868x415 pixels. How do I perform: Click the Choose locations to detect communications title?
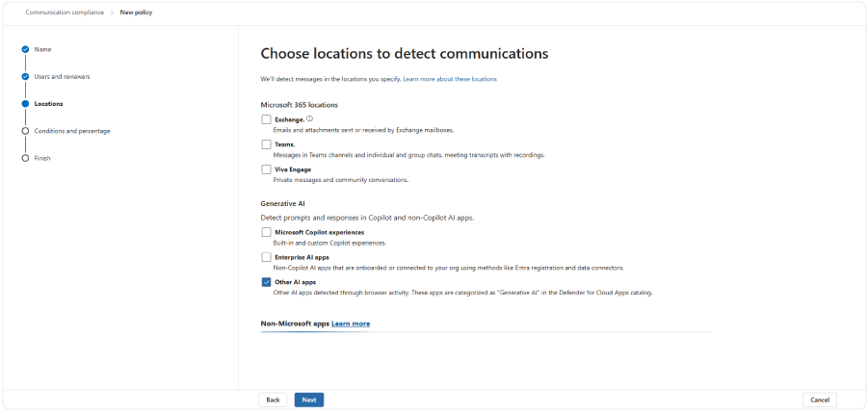click(404, 54)
